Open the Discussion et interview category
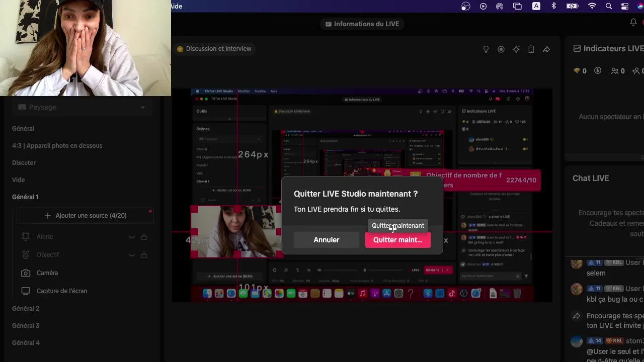644x362 pixels. (x=214, y=49)
